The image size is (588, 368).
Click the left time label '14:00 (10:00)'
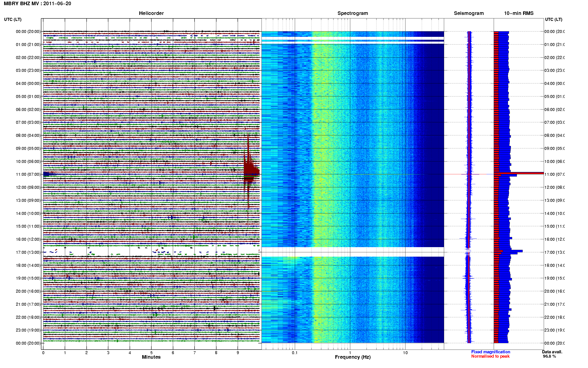[28, 213]
